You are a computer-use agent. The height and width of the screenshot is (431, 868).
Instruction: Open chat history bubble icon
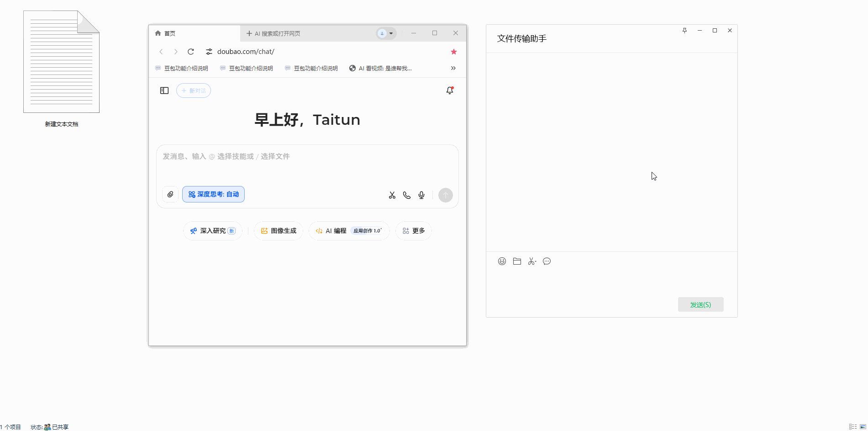547,261
